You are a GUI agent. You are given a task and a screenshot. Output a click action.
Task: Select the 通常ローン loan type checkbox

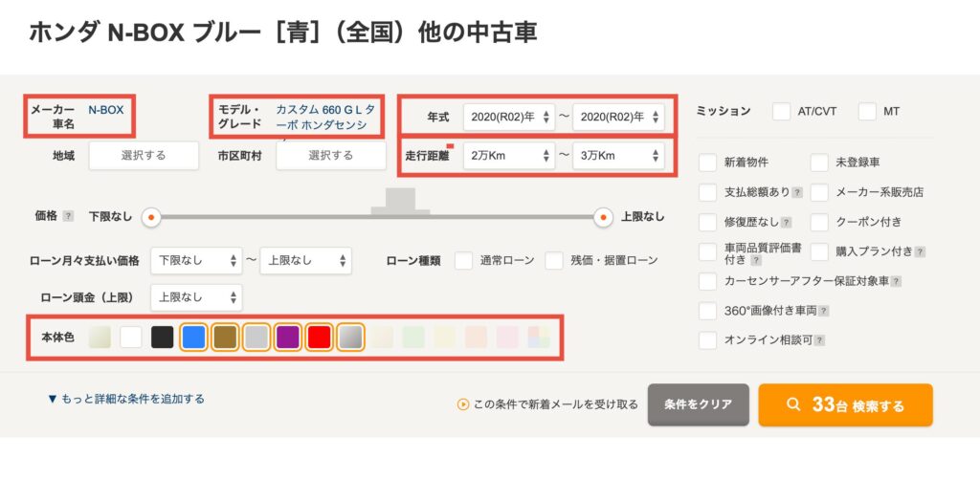464,260
